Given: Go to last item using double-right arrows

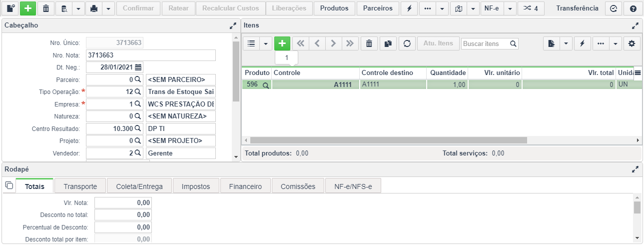Looking at the screenshot, I should click(350, 43).
